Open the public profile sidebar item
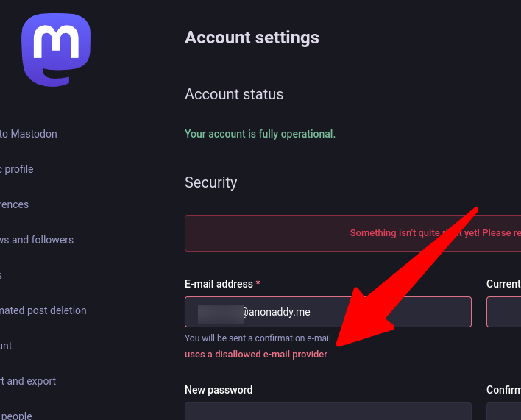Viewport: 521px width, 420px height. click(x=17, y=169)
